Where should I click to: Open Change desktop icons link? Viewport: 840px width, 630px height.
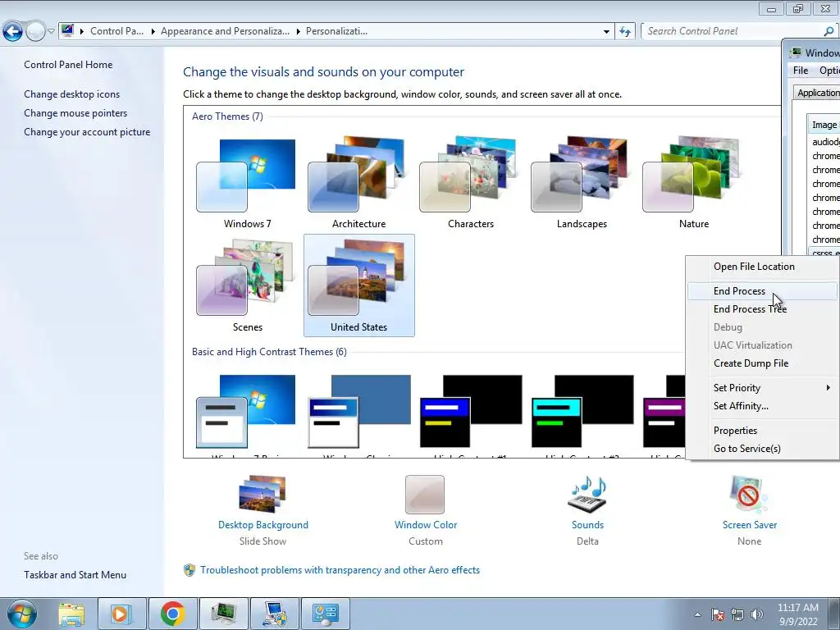pyautogui.click(x=72, y=94)
